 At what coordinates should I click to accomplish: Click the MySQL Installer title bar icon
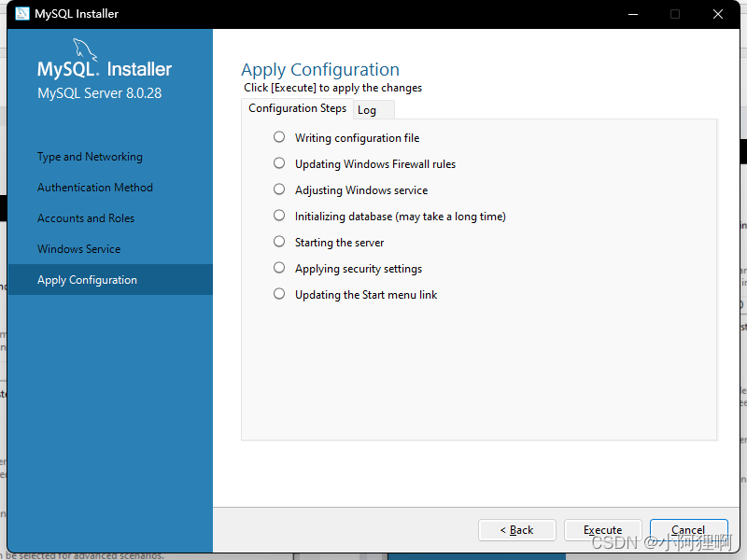[20, 14]
